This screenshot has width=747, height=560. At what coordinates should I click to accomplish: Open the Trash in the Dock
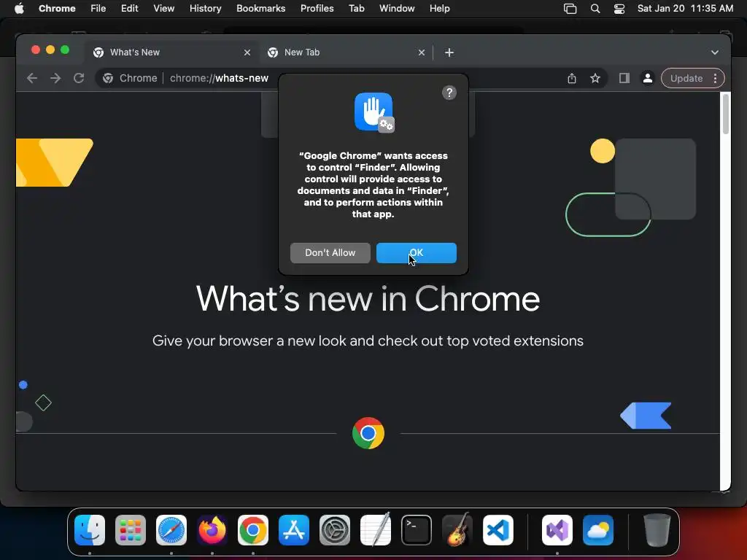tap(657, 530)
